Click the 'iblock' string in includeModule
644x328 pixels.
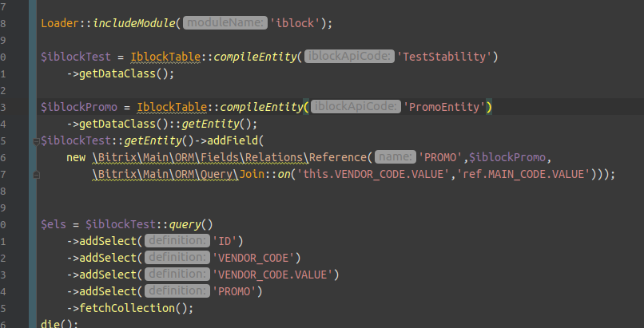(x=295, y=23)
